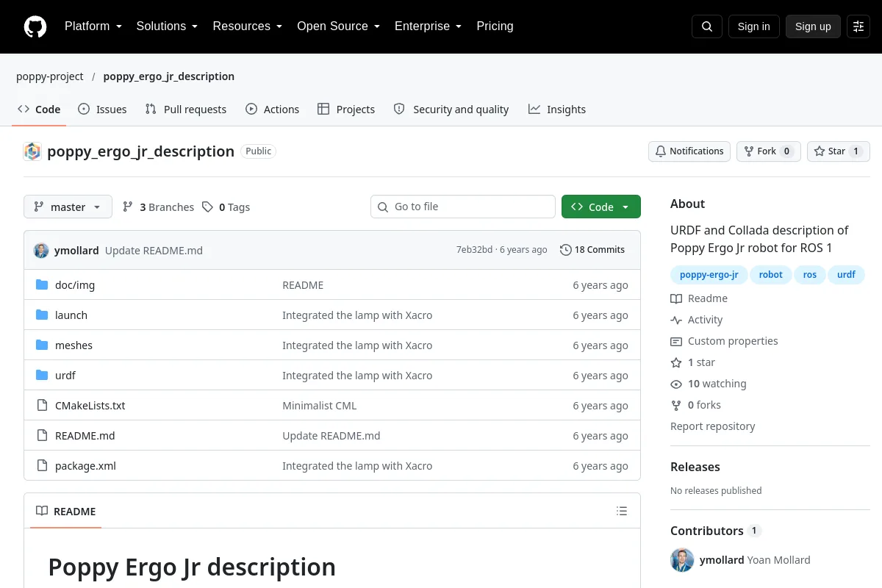Click the Sign up button
Viewport: 882px width, 588px height.
coord(813,26)
